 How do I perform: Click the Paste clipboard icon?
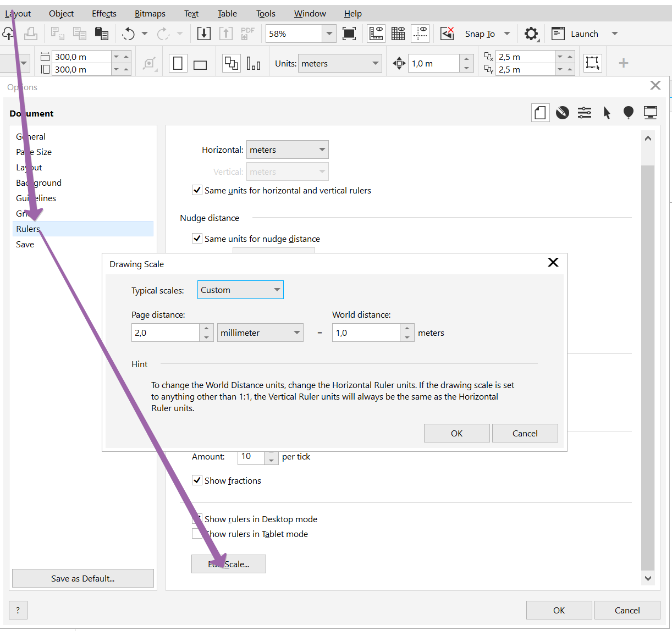[x=102, y=34]
